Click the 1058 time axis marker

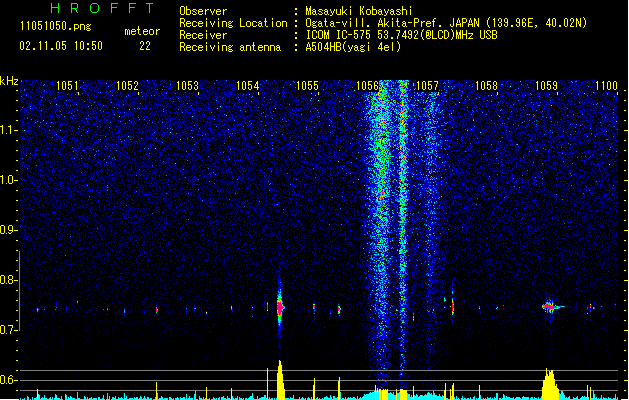point(486,86)
